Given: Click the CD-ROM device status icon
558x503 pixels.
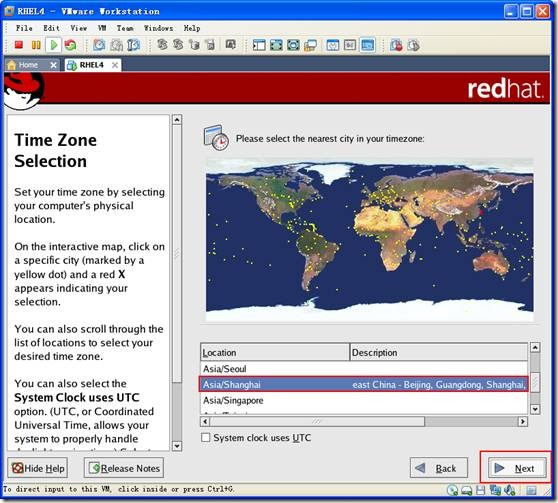Looking at the screenshot, I should click(x=453, y=491).
